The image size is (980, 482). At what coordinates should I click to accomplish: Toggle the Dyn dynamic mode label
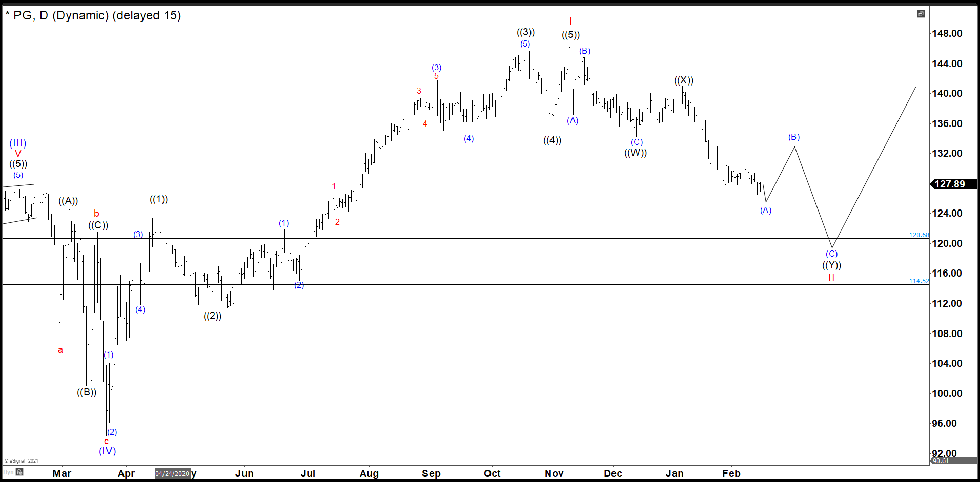[8, 472]
